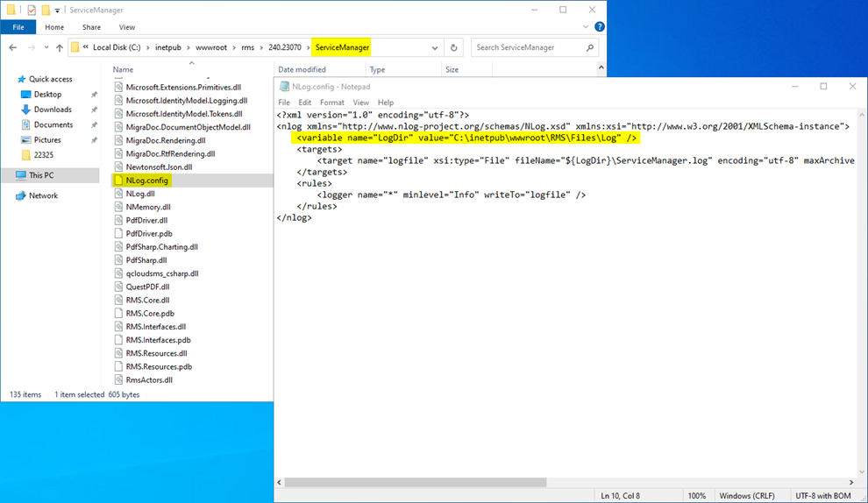Open Notepad File menu
868x503 pixels.
click(x=284, y=103)
